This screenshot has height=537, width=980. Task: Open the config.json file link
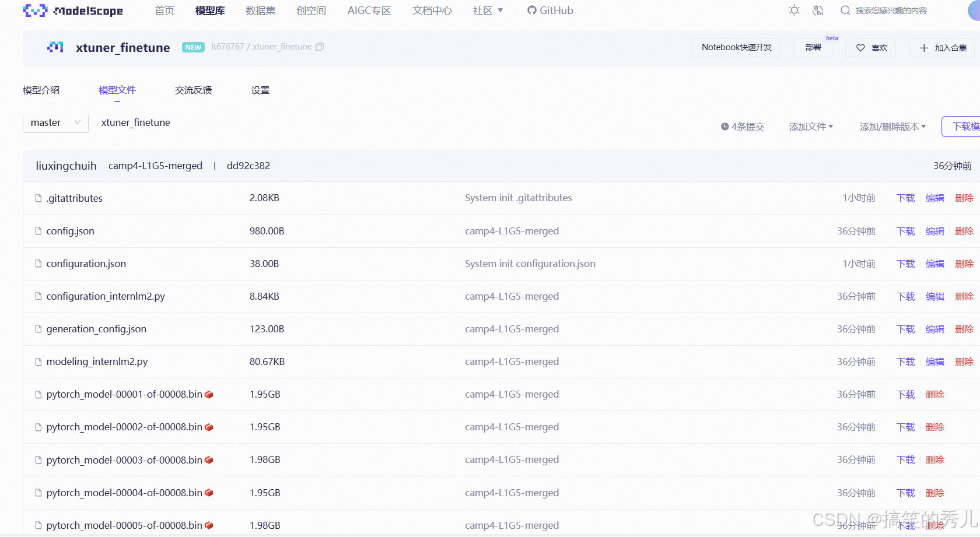pos(69,230)
